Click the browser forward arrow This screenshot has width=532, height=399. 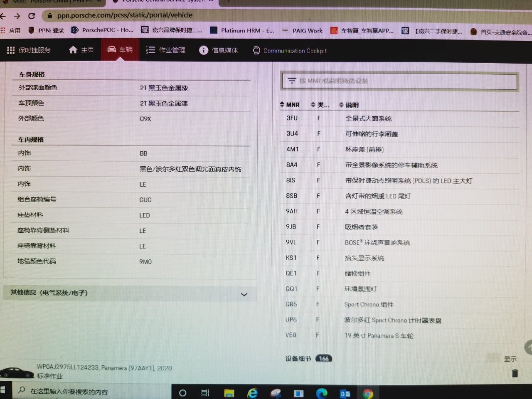point(17,16)
